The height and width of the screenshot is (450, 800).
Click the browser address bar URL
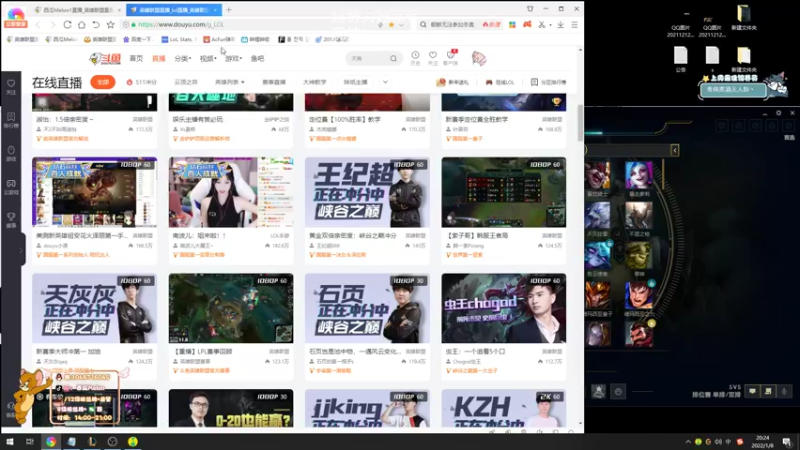point(181,24)
